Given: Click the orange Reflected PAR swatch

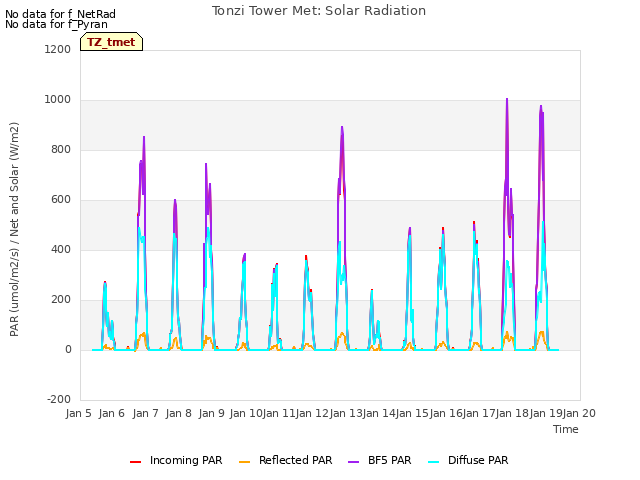Looking at the screenshot, I should [x=244, y=462].
